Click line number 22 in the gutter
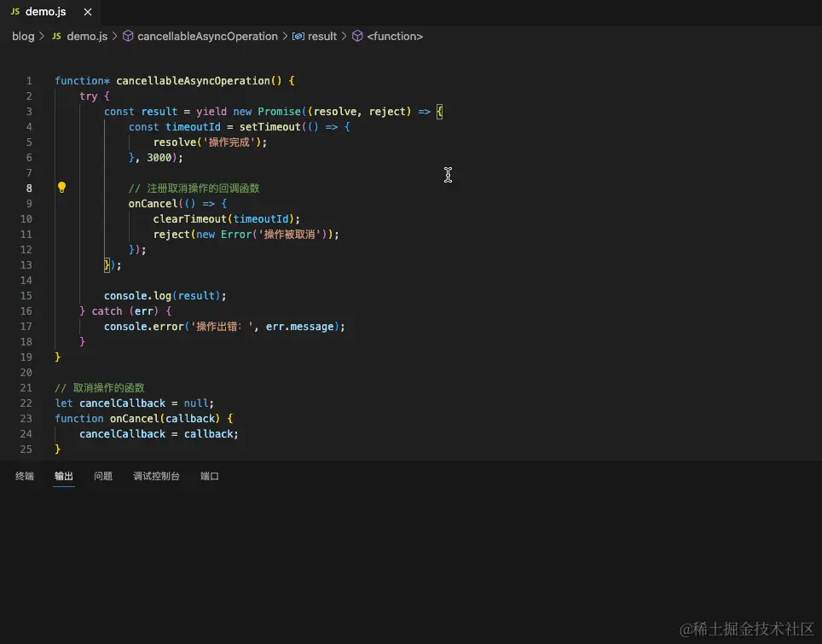Screen dimensions: 822x644 click(26, 403)
